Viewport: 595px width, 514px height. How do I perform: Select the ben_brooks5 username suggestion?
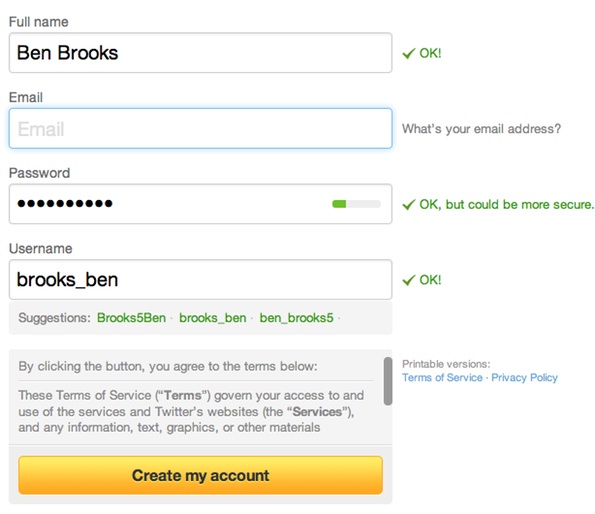[x=296, y=318]
